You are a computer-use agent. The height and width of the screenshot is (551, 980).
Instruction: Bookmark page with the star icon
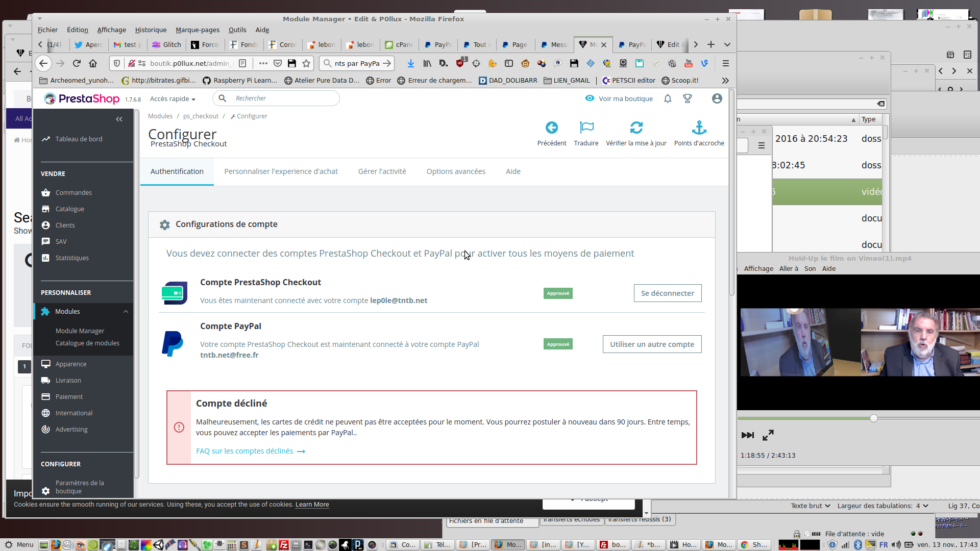[x=306, y=63]
